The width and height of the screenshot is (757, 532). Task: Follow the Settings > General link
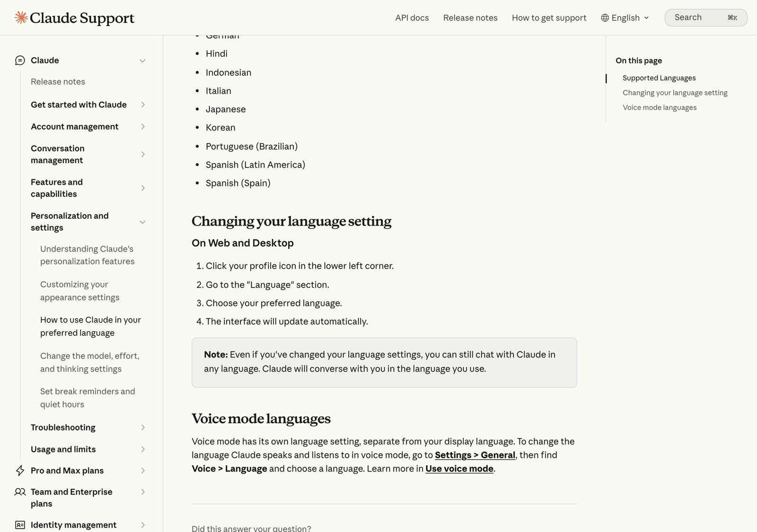point(475,455)
